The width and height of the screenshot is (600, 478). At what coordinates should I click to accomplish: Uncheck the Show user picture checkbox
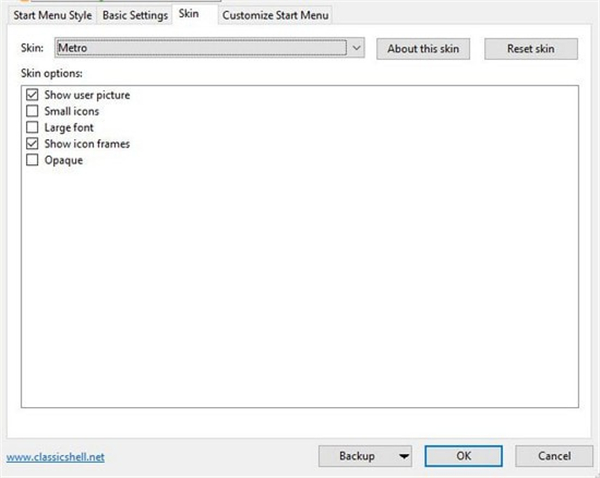click(x=32, y=95)
